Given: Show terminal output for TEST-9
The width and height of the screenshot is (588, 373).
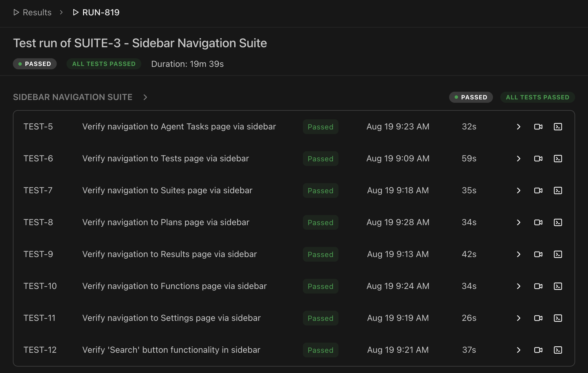Looking at the screenshot, I should click(558, 254).
